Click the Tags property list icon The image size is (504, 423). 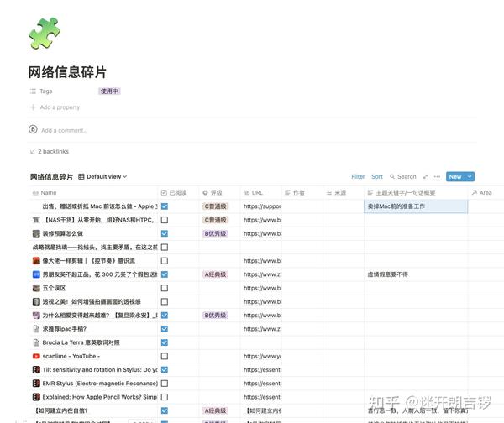[33, 91]
